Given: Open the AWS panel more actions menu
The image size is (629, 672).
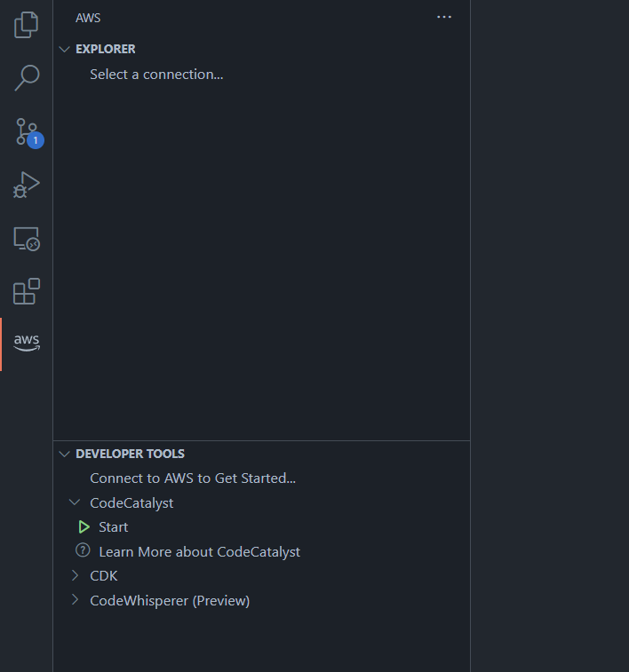Looking at the screenshot, I should (x=444, y=18).
